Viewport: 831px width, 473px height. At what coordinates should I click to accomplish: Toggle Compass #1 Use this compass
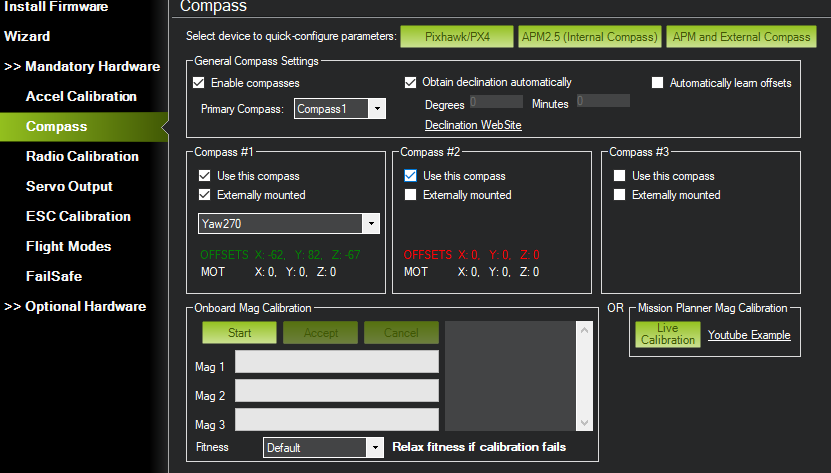[205, 176]
